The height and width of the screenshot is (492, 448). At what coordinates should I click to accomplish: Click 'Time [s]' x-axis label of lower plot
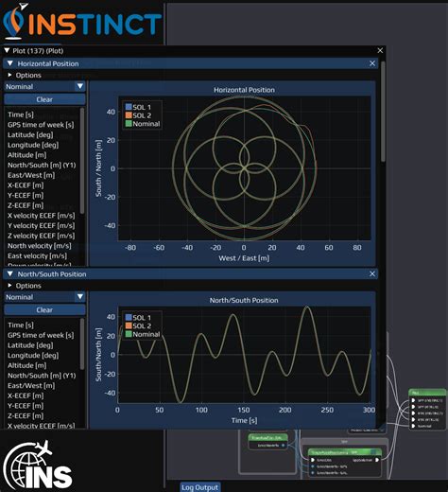pyautogui.click(x=244, y=420)
